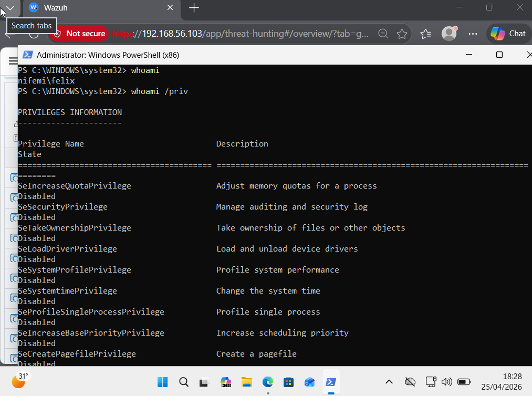Click the battery tray icon

[x=464, y=382]
